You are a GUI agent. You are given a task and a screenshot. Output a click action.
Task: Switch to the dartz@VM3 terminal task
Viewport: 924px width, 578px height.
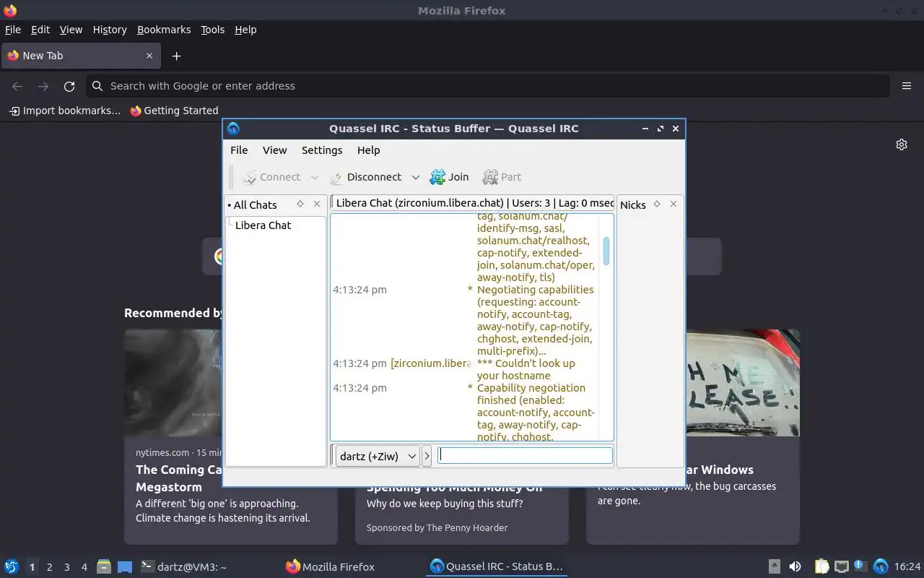click(x=183, y=567)
